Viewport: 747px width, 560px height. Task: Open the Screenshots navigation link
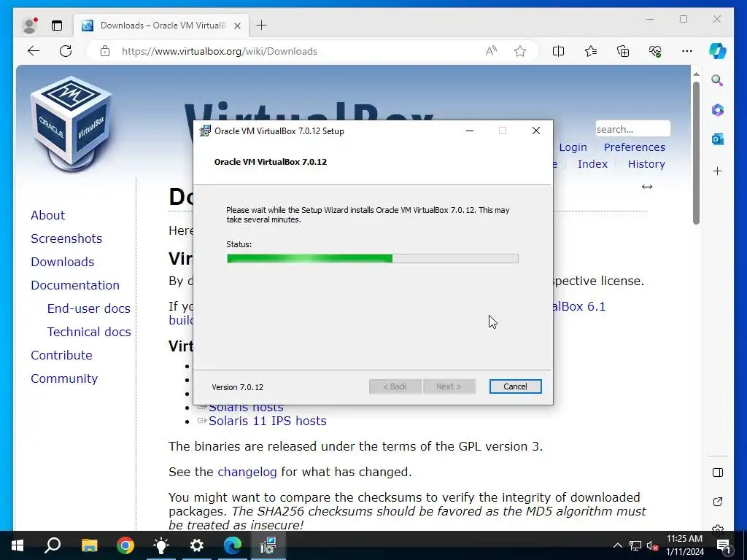click(66, 238)
